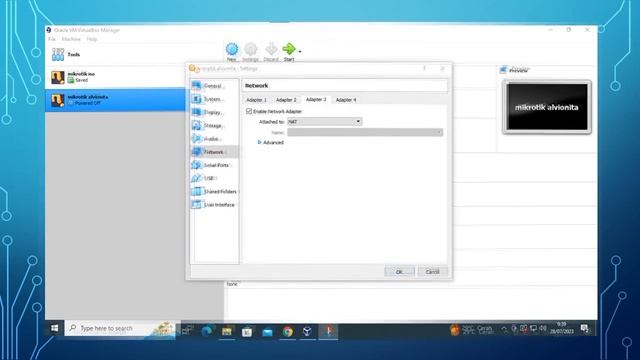Switch to the Adapter 1 tab
This screenshot has height=360, width=640.
click(256, 100)
